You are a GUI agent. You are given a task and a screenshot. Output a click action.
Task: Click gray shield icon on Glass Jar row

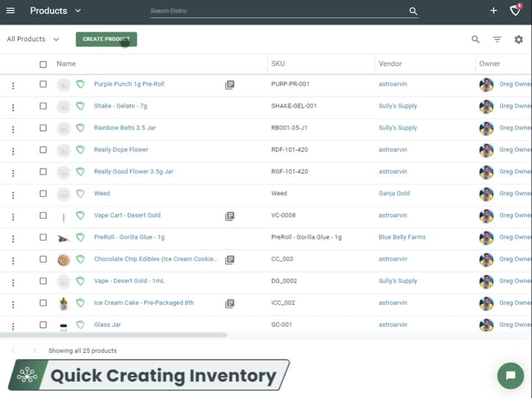tap(80, 325)
